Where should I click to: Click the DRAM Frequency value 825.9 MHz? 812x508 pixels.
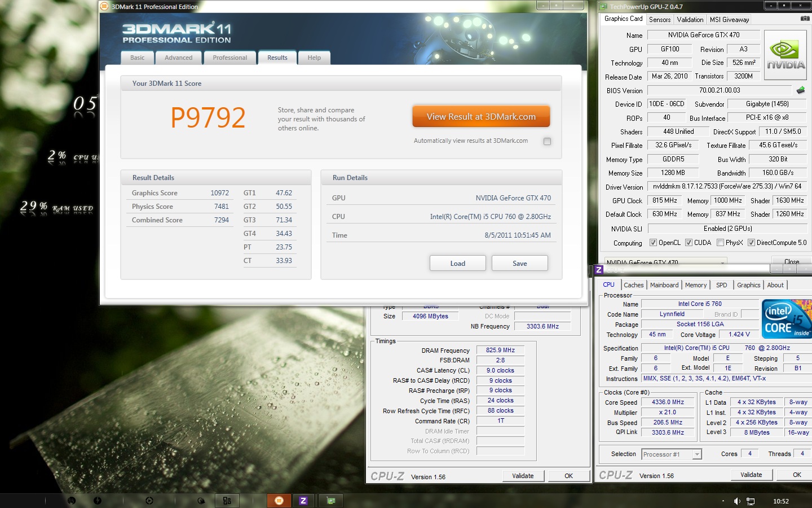[500, 350]
